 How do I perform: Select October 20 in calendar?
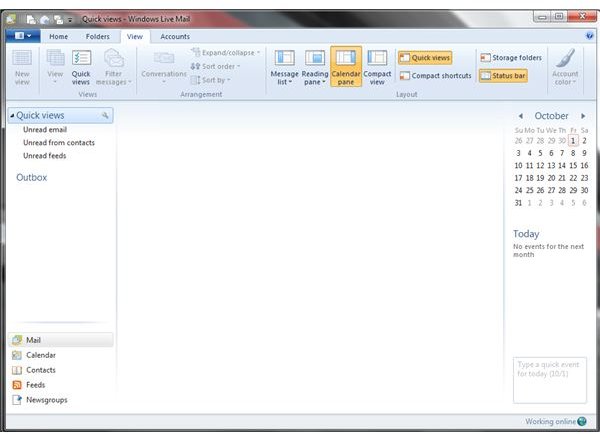pos(551,178)
